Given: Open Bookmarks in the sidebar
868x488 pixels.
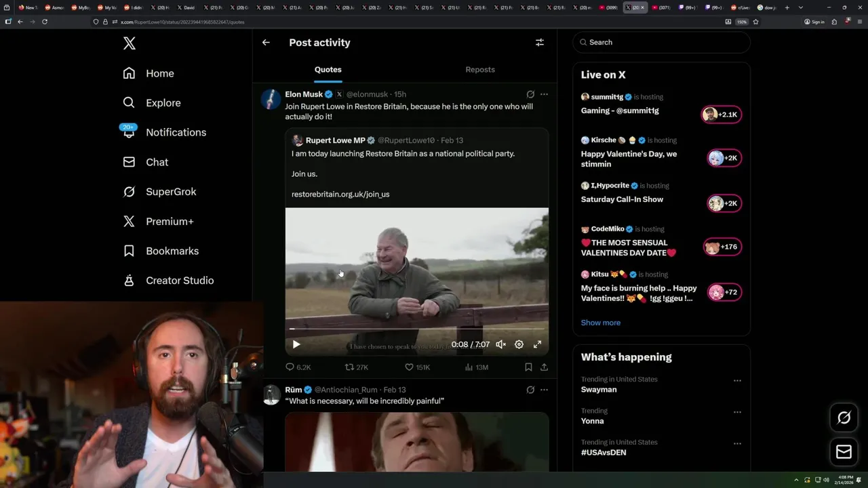Looking at the screenshot, I should click(161, 251).
